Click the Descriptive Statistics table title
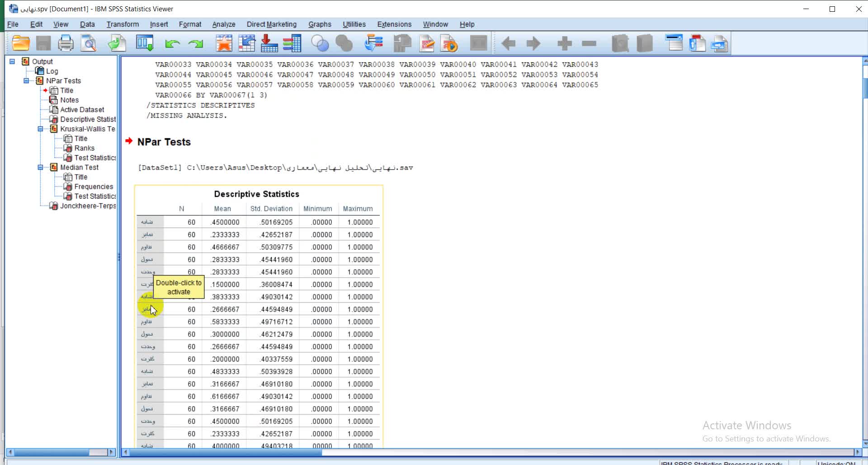This screenshot has width=868, height=465. click(x=256, y=194)
